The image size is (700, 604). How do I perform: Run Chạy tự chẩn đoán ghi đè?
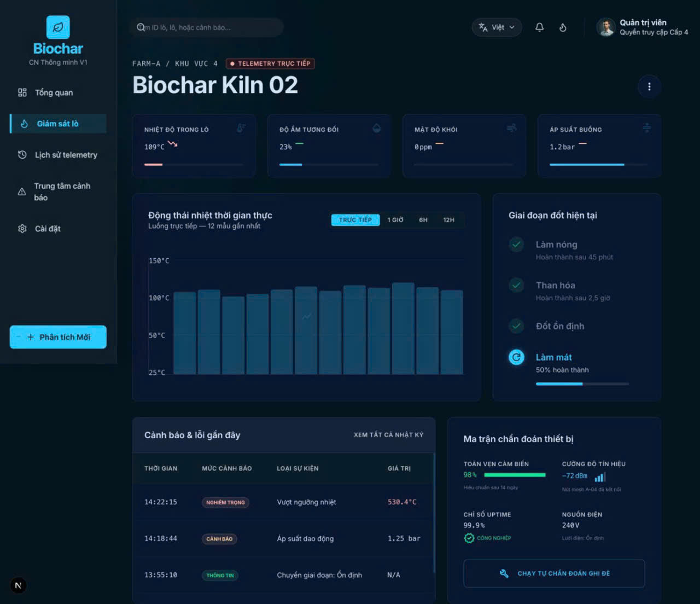pyautogui.click(x=554, y=573)
